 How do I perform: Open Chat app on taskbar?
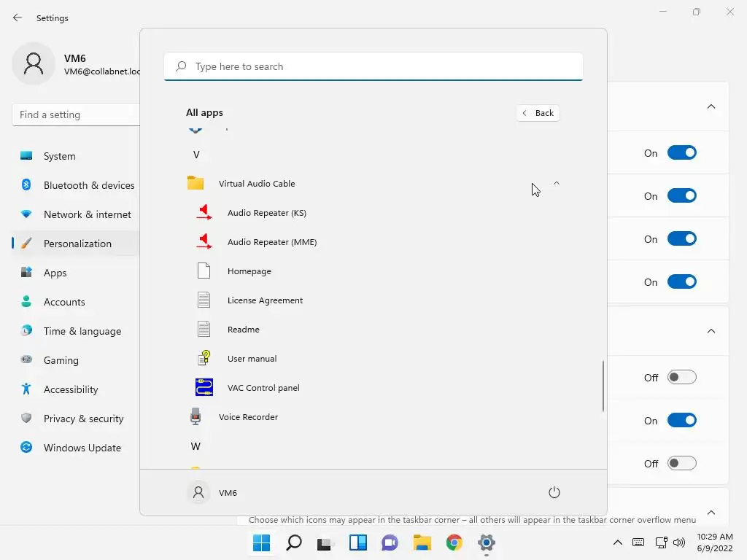click(x=390, y=542)
